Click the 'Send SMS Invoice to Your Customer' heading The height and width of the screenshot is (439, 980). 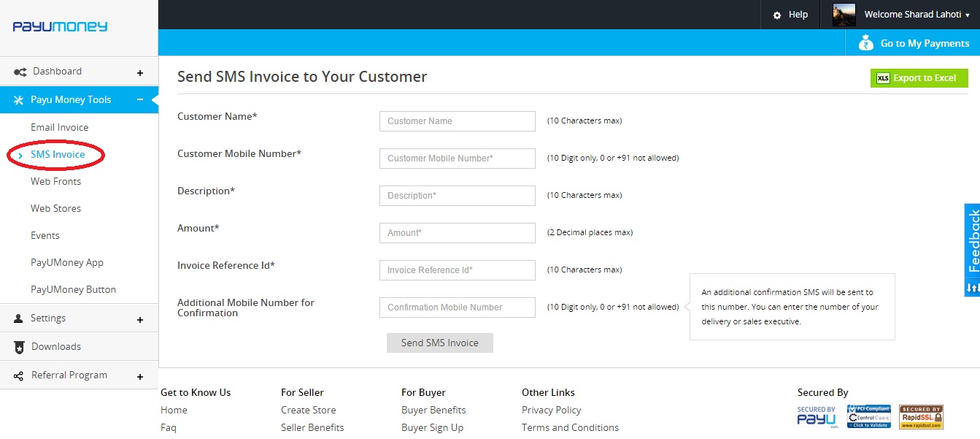pos(302,77)
